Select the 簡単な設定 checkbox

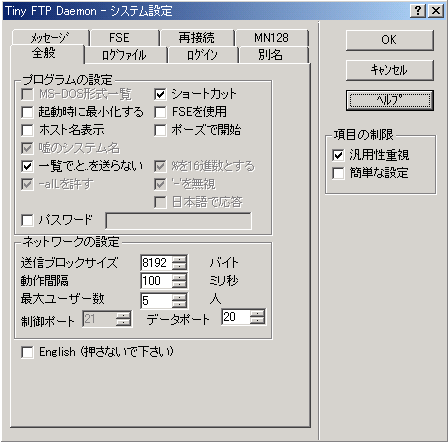338,173
